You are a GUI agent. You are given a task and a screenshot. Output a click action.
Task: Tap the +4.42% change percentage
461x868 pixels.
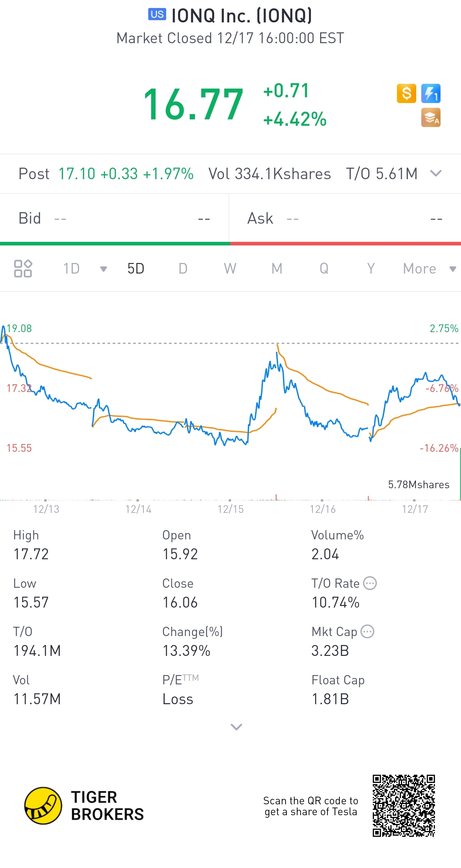[x=295, y=119]
